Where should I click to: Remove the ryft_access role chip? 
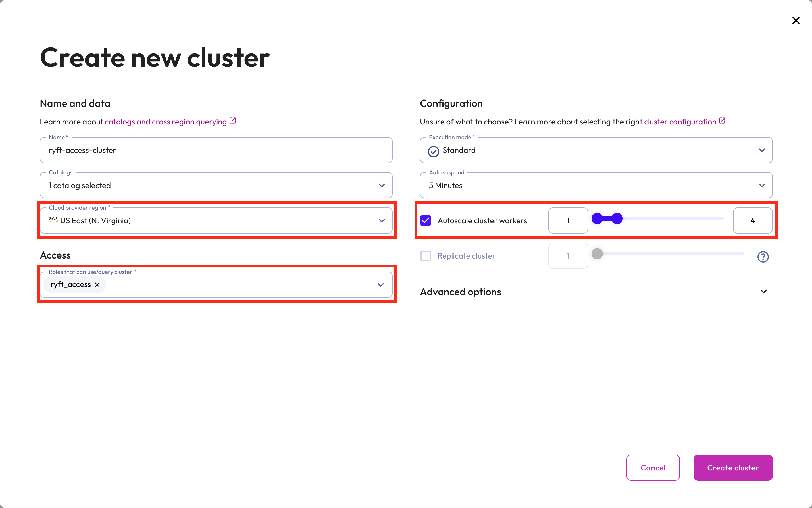(97, 285)
